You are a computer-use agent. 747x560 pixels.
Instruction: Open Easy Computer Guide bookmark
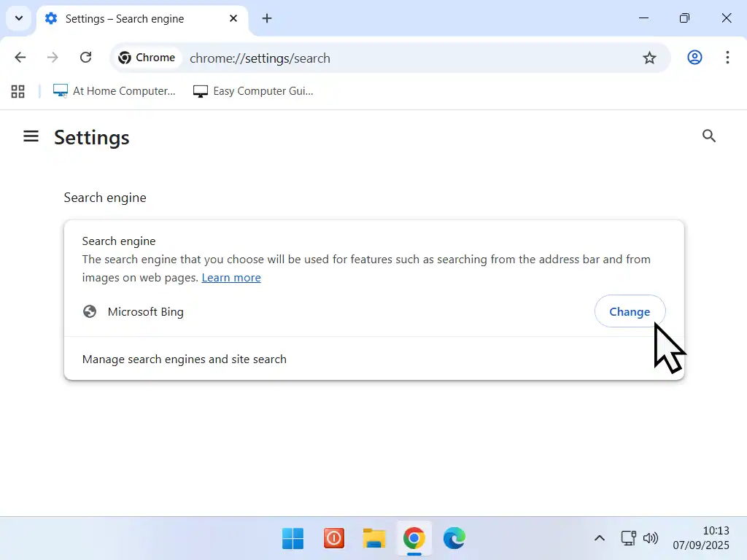(253, 91)
